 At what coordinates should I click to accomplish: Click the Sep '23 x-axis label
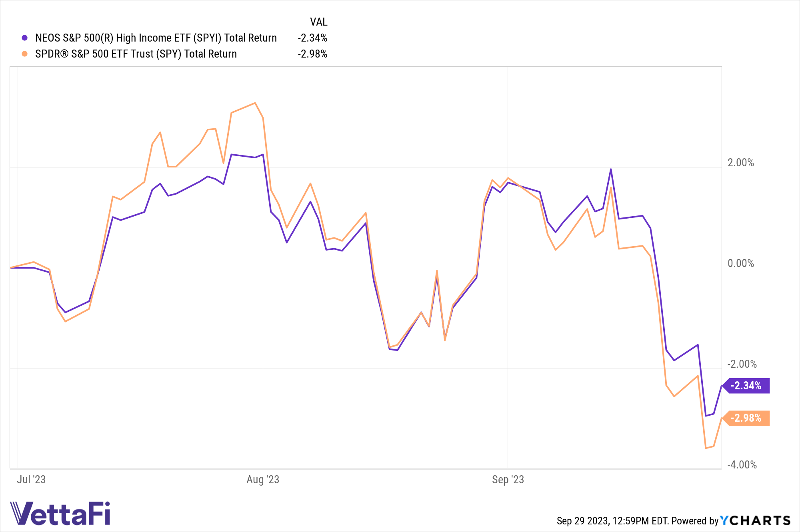508,480
